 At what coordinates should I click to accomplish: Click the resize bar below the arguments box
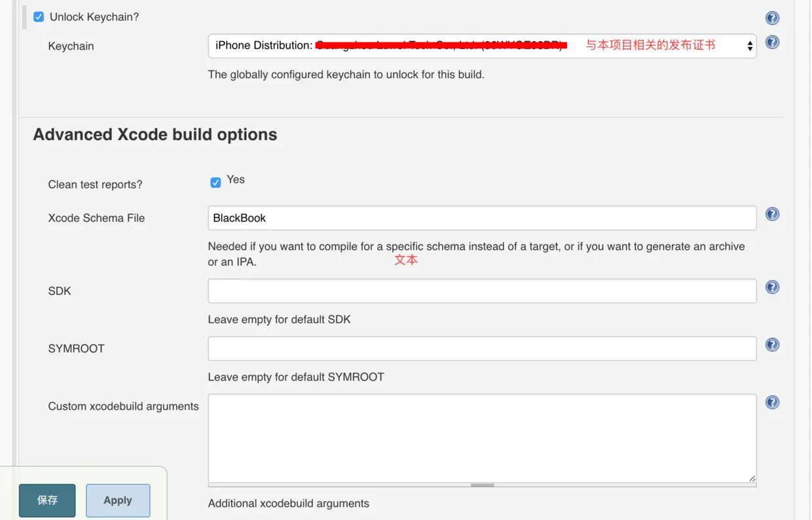pos(482,485)
